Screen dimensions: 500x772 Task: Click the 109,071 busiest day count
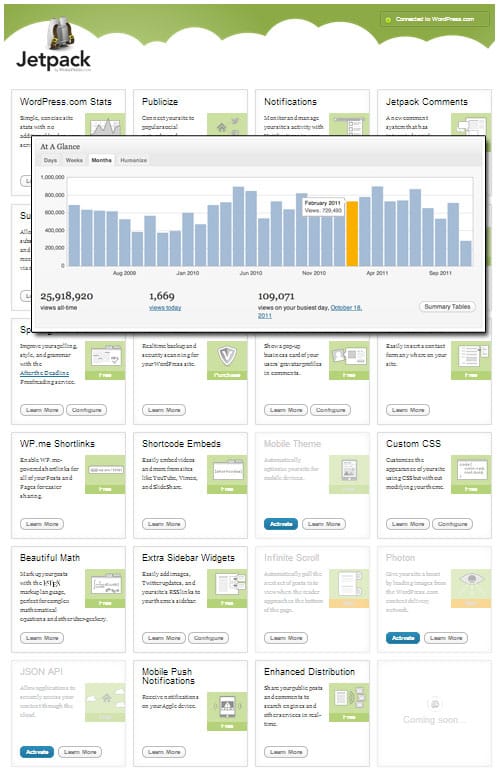(276, 296)
